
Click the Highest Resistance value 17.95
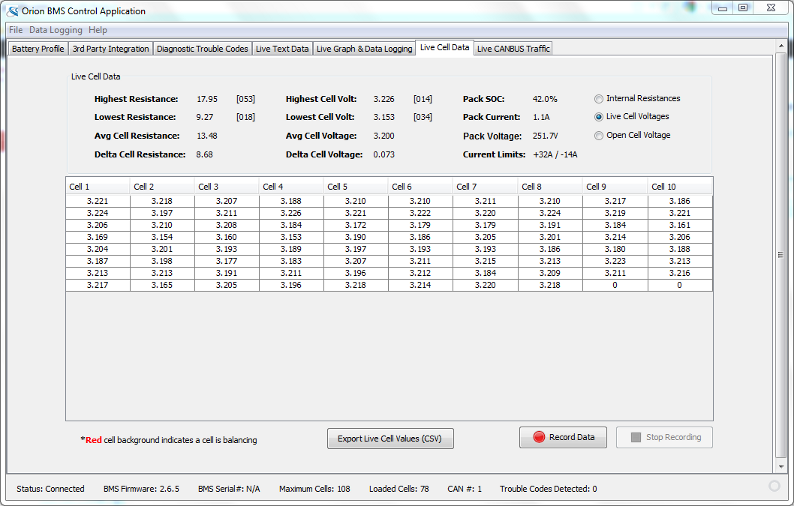pos(207,99)
